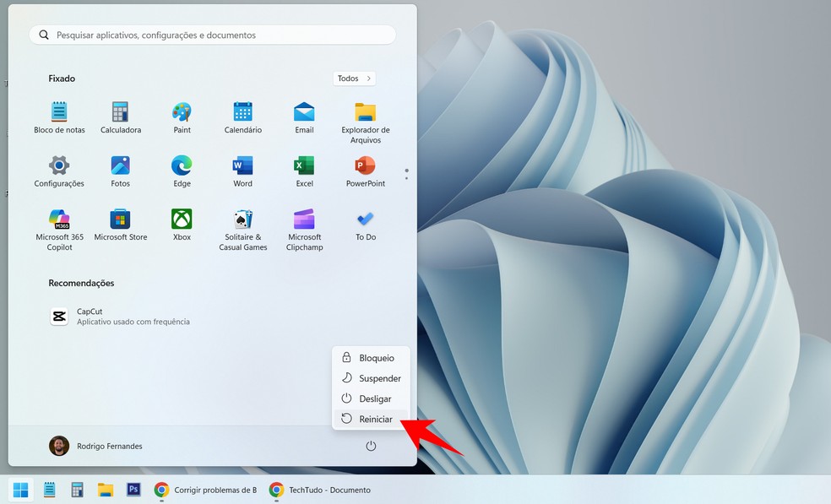The width and height of the screenshot is (831, 504).
Task: Launch the Fotos app
Action: pyautogui.click(x=120, y=165)
